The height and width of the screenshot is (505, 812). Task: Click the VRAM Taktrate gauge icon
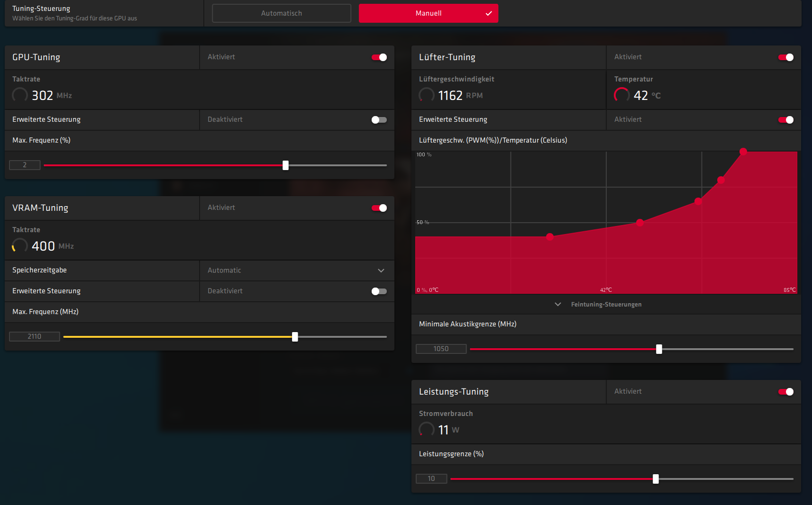pos(20,246)
